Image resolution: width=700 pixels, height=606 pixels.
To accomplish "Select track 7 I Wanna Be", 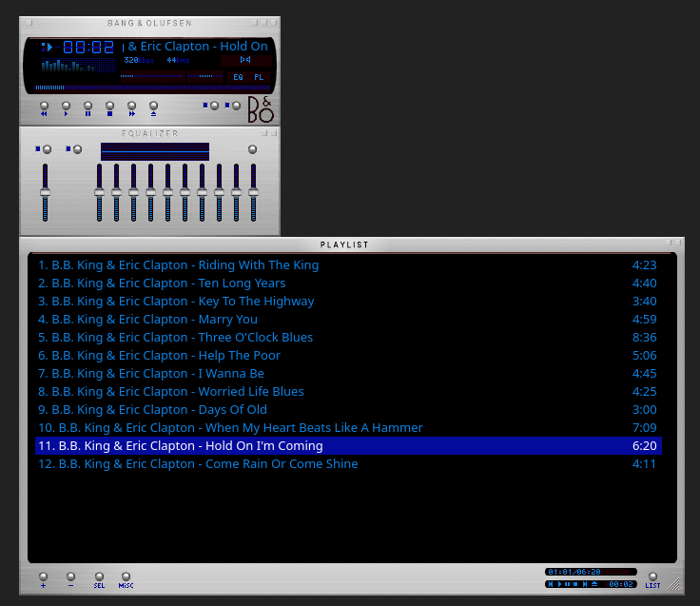I will point(348,374).
